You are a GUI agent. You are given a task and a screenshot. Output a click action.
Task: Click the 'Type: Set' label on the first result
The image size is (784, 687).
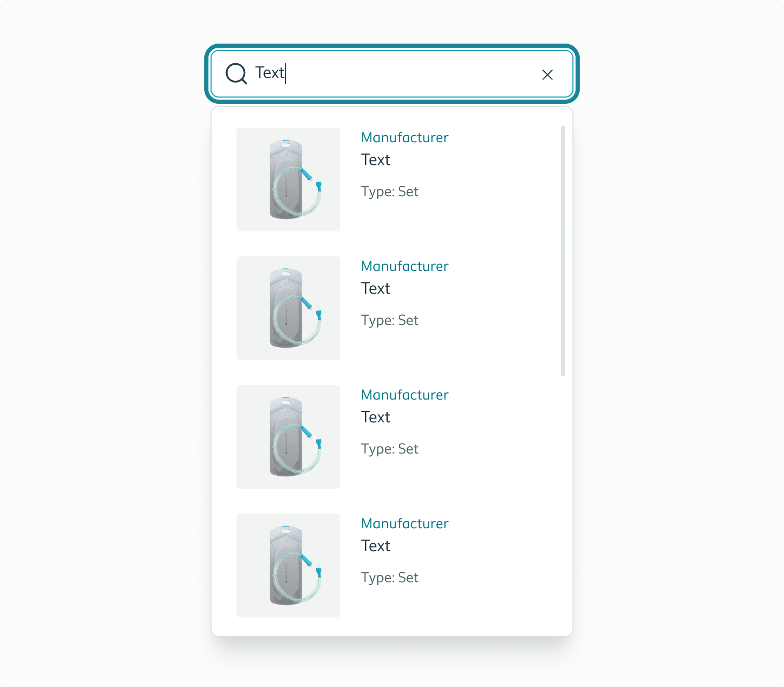[389, 191]
